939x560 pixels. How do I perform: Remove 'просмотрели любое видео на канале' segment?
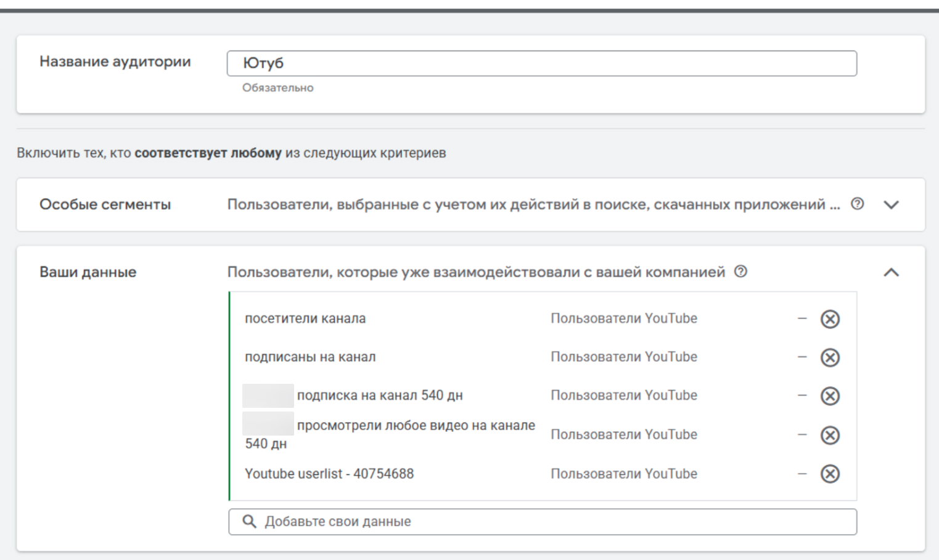point(830,436)
